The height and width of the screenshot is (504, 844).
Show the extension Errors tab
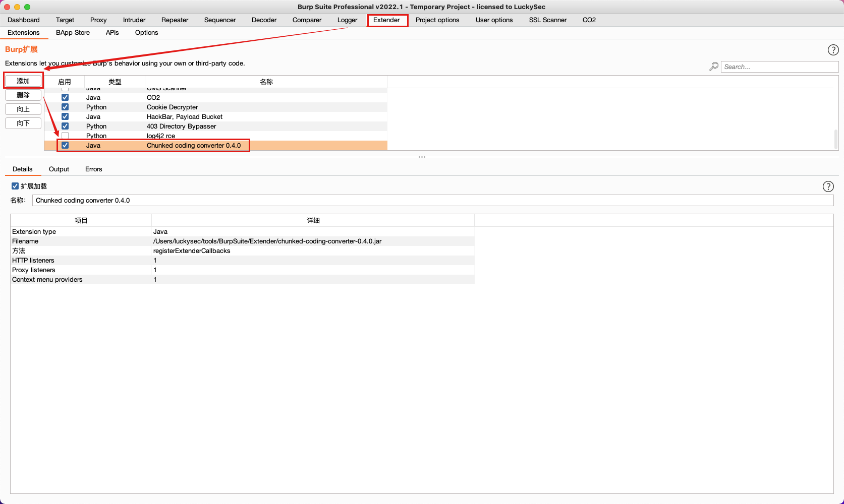(x=94, y=169)
